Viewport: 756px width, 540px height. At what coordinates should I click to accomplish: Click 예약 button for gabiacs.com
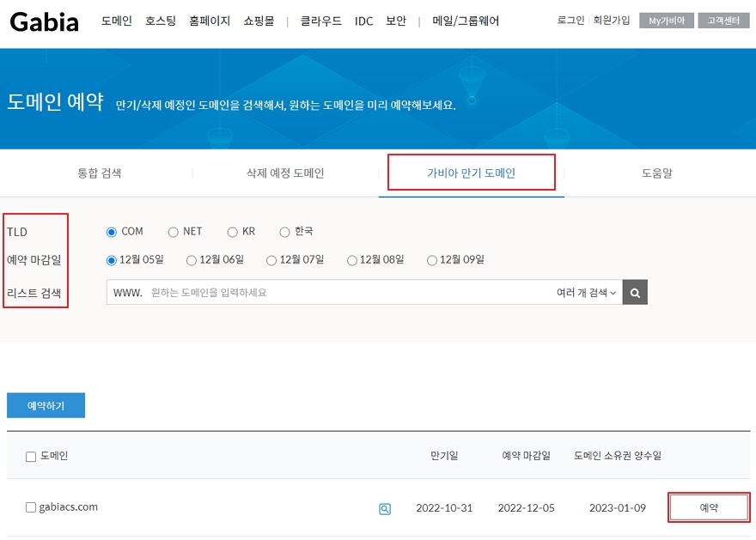click(x=709, y=507)
